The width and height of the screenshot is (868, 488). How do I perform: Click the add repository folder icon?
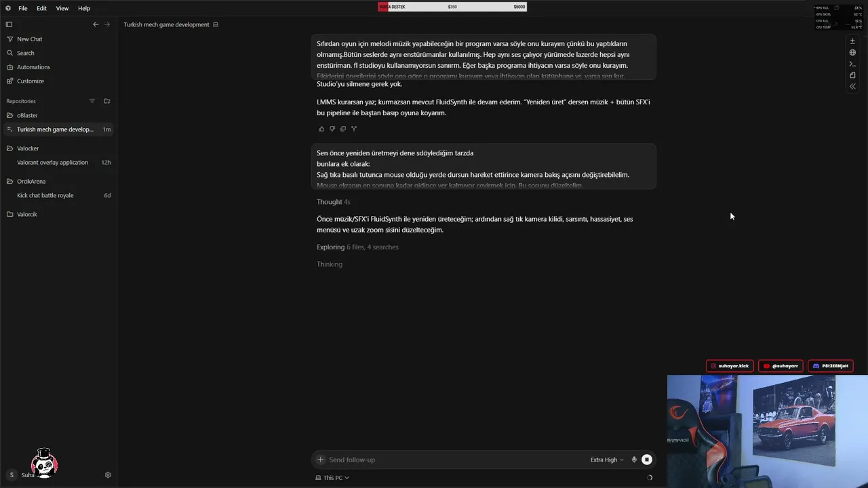tap(107, 101)
